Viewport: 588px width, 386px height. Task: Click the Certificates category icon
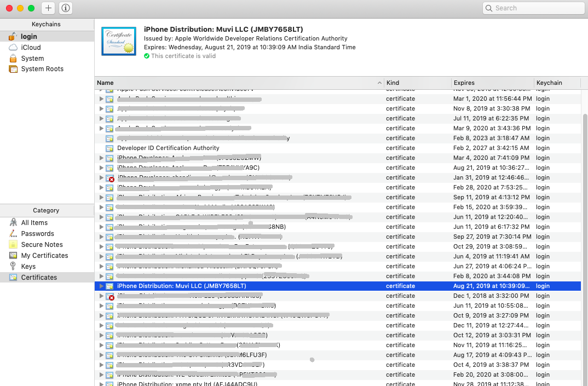[13, 277]
